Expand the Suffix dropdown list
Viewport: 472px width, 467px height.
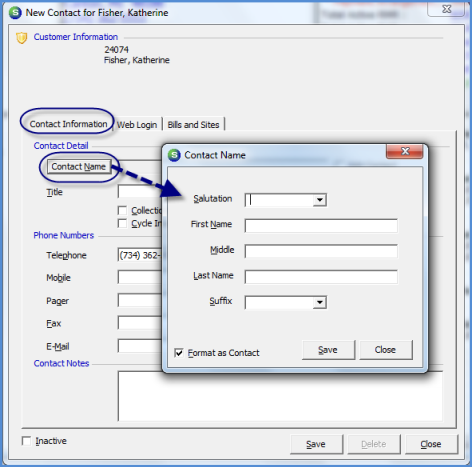(x=320, y=302)
